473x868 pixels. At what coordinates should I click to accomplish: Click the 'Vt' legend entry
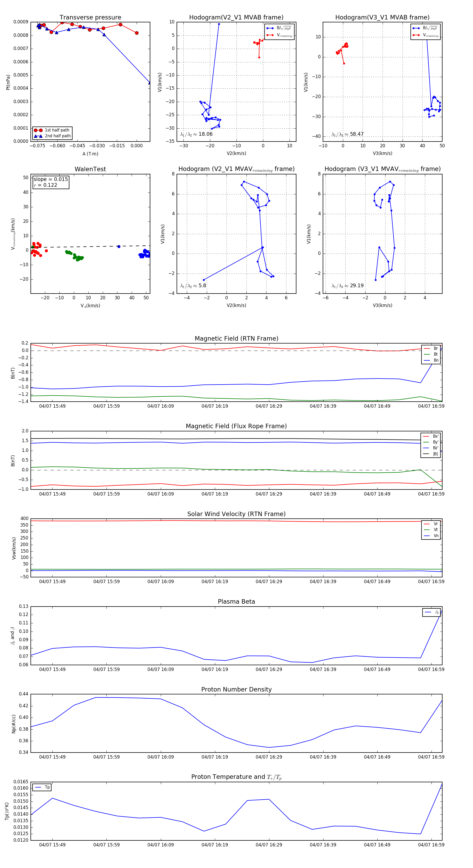(431, 530)
